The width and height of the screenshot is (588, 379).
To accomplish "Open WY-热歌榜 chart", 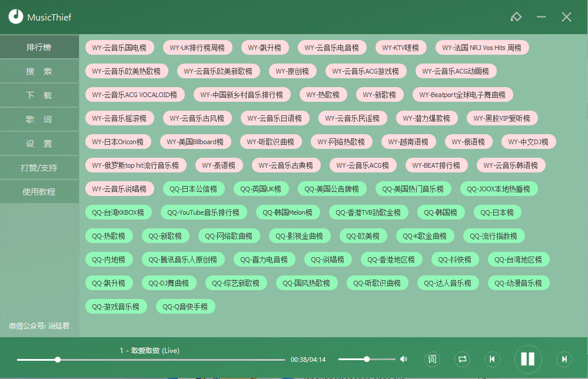I will coord(323,95).
